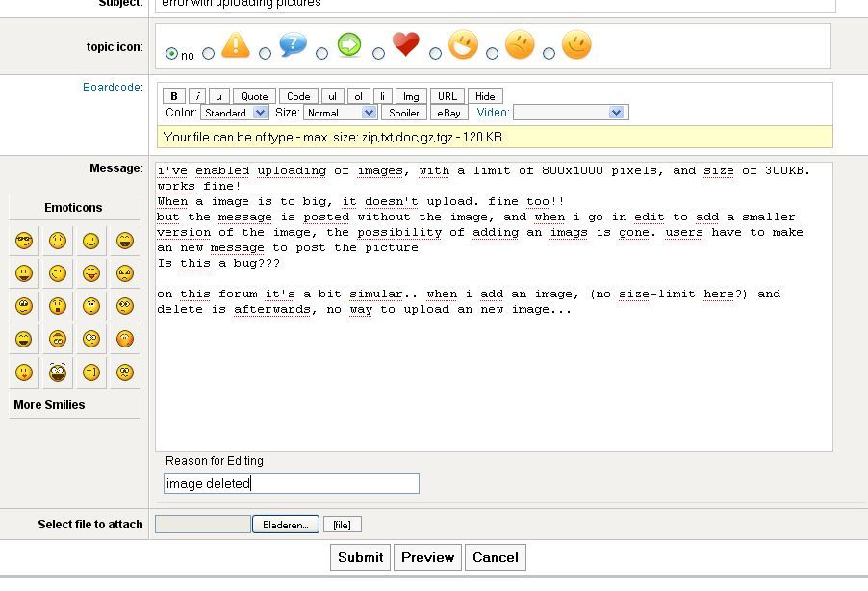This screenshot has height=591, width=868.
Task: Submit the edited message
Action: [x=360, y=557]
